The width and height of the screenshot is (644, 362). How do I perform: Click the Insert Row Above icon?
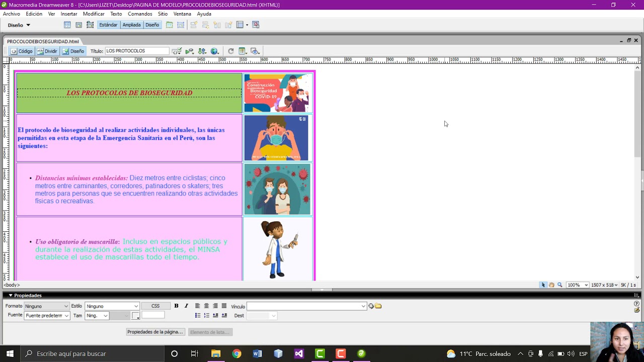194,25
